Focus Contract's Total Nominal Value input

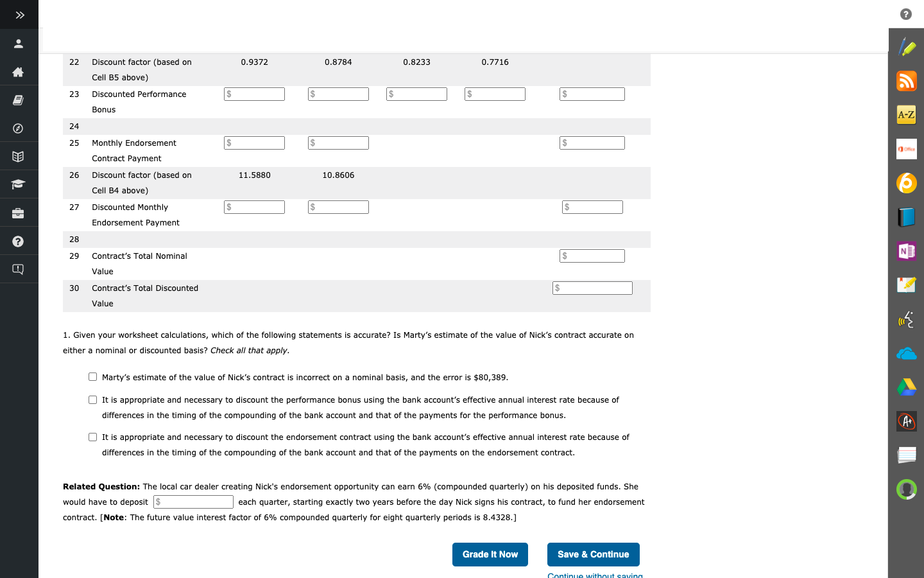click(x=592, y=256)
